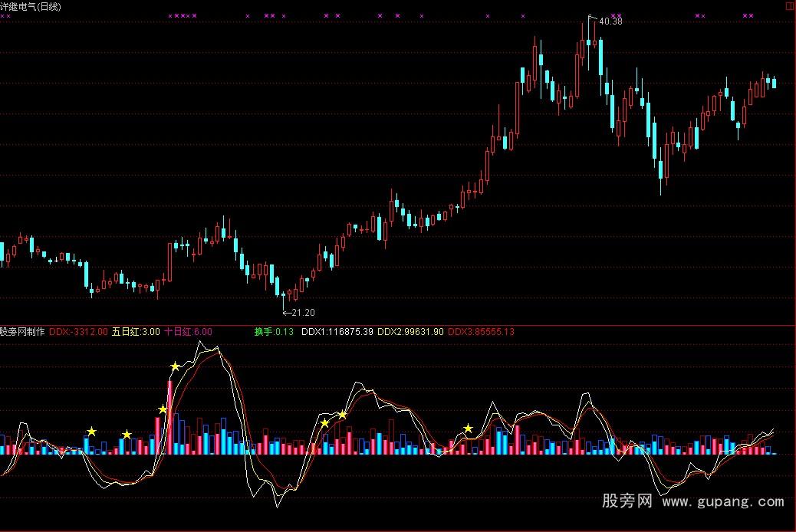Click the leftmost yellow star near indicator baseline
Screen dimensions: 796x532
(91, 432)
